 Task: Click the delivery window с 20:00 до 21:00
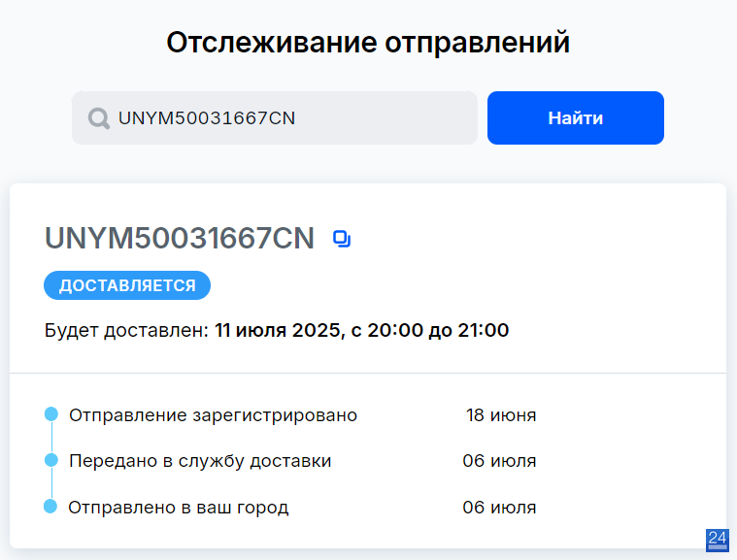pos(429,330)
